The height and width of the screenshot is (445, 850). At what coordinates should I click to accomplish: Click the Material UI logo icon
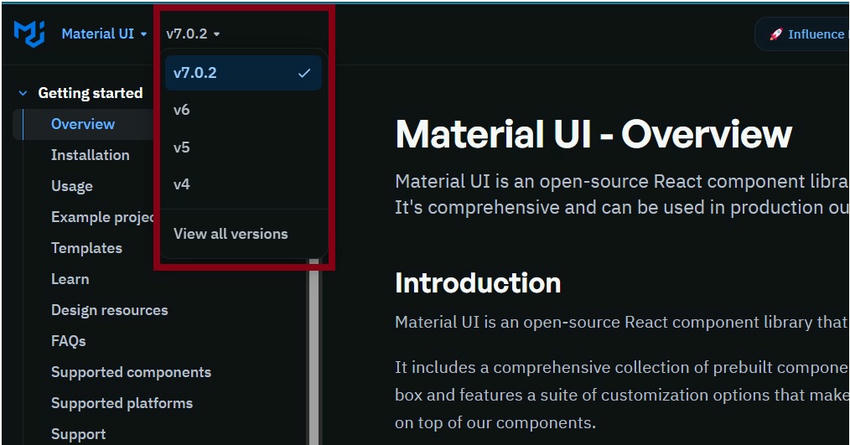[27, 33]
